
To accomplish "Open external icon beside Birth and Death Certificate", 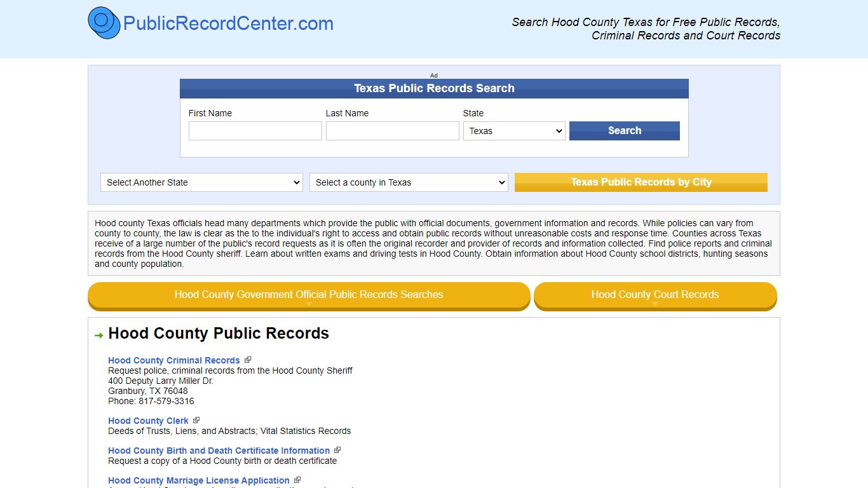I will coord(337,450).
